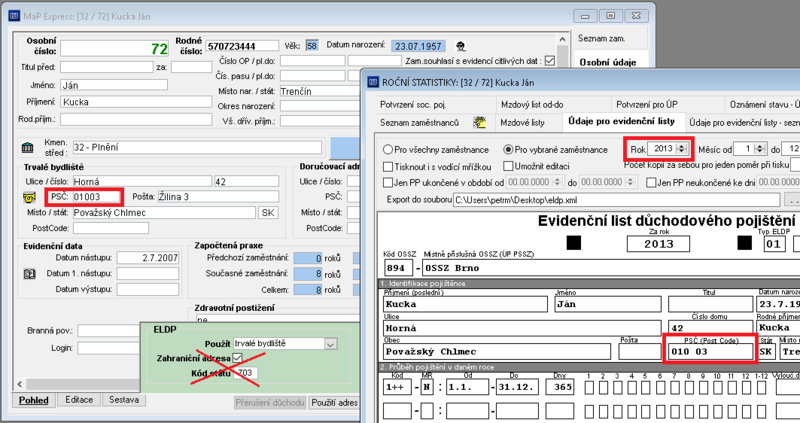Click Dny field showing 365
Image resolution: width=800 pixels, height=423 pixels.
(560, 387)
